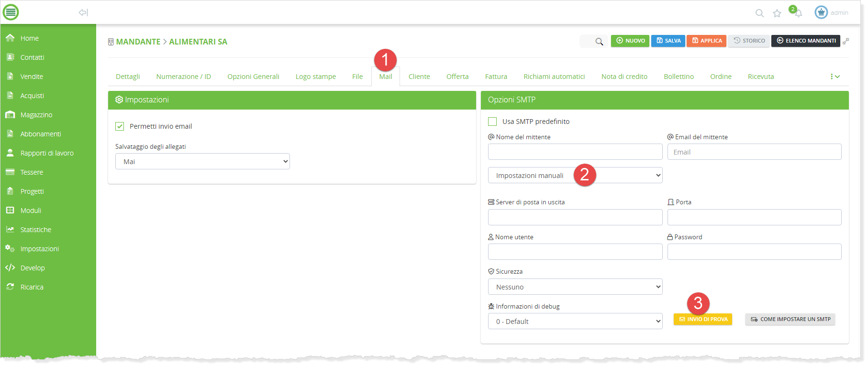Open Salvataggio degli allegati dropdown

coord(202,162)
